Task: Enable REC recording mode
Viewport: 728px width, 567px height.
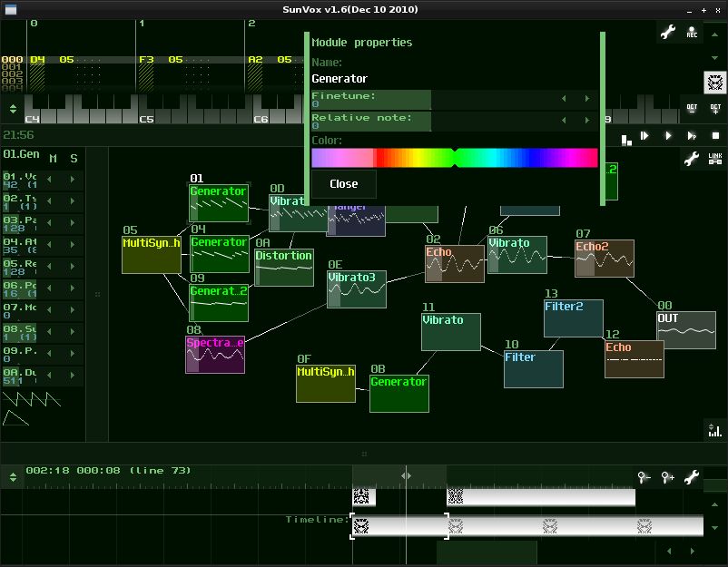Action: coord(692,33)
